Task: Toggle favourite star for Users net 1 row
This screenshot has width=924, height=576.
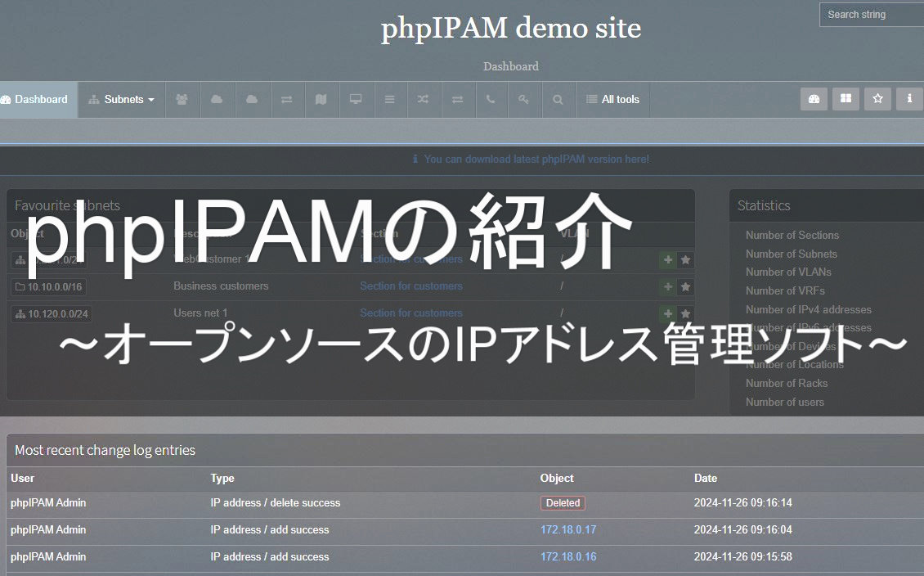Action: click(685, 314)
